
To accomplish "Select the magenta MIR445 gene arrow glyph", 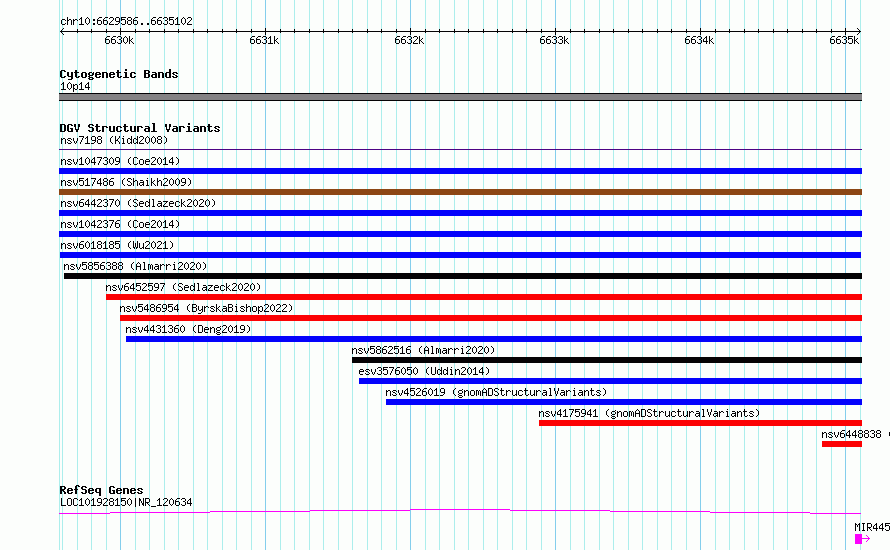I will [x=862, y=539].
